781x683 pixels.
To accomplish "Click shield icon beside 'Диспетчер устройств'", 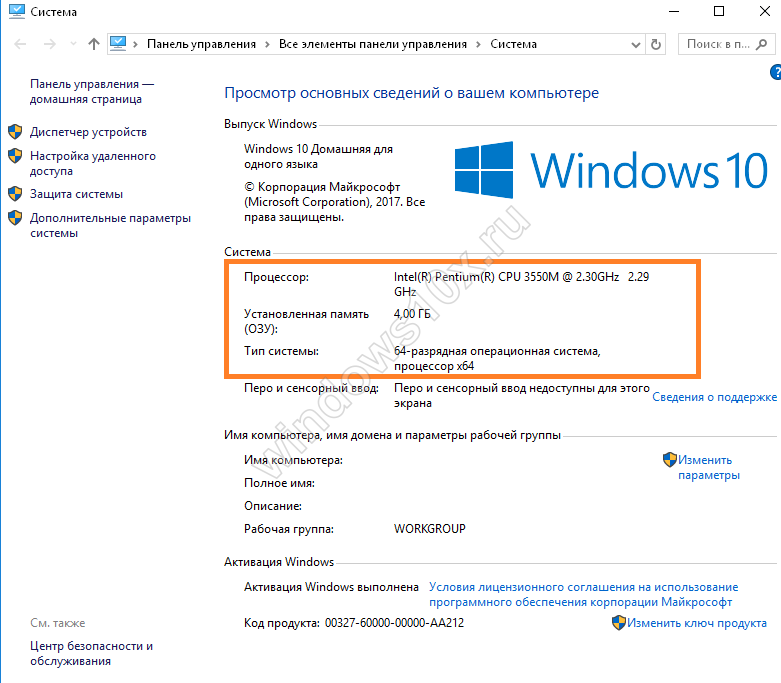I will click(15, 132).
